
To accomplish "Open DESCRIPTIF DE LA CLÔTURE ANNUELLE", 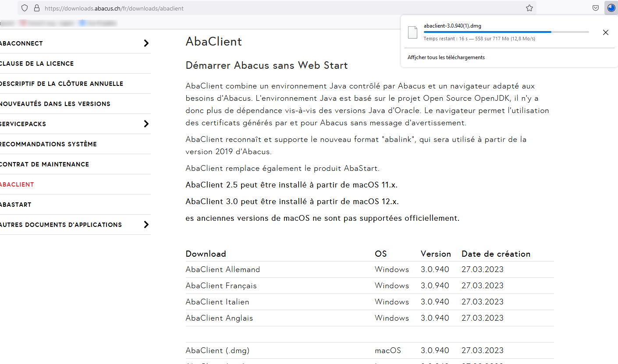I will click(x=61, y=84).
